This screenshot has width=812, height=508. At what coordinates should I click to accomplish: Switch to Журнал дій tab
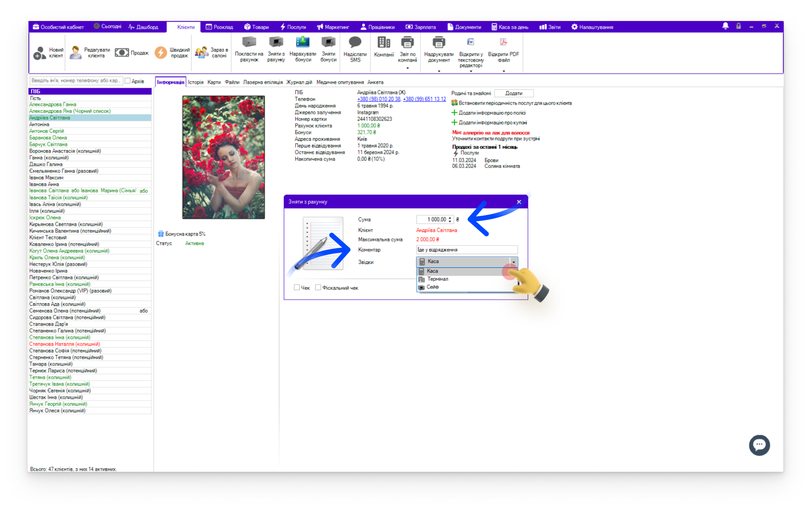[299, 82]
